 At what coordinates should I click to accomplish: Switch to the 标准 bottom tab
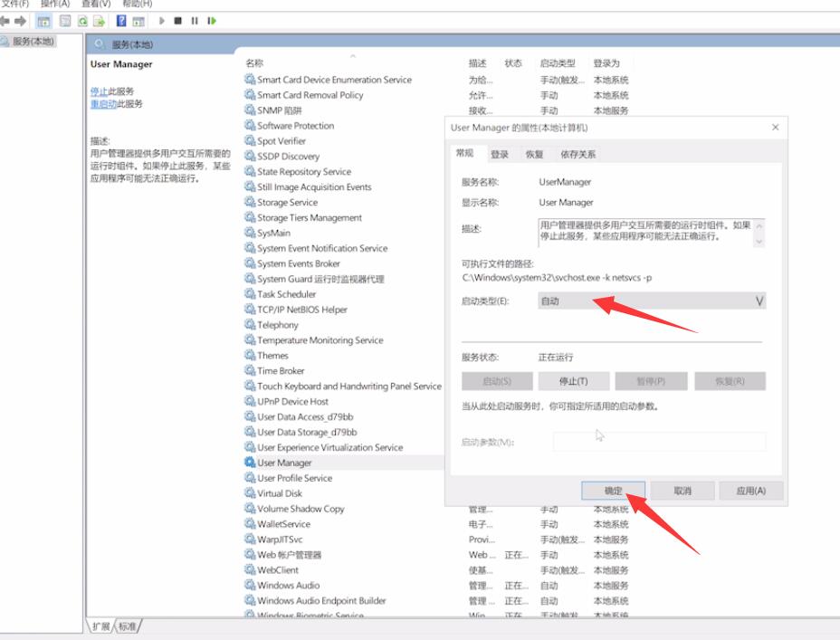(x=128, y=626)
